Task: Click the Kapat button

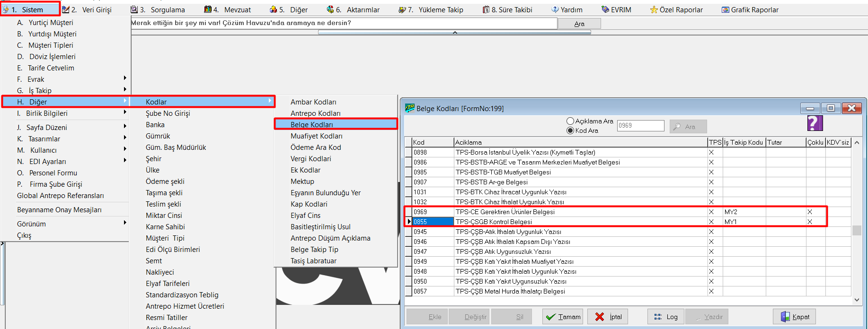Action: coord(794,317)
